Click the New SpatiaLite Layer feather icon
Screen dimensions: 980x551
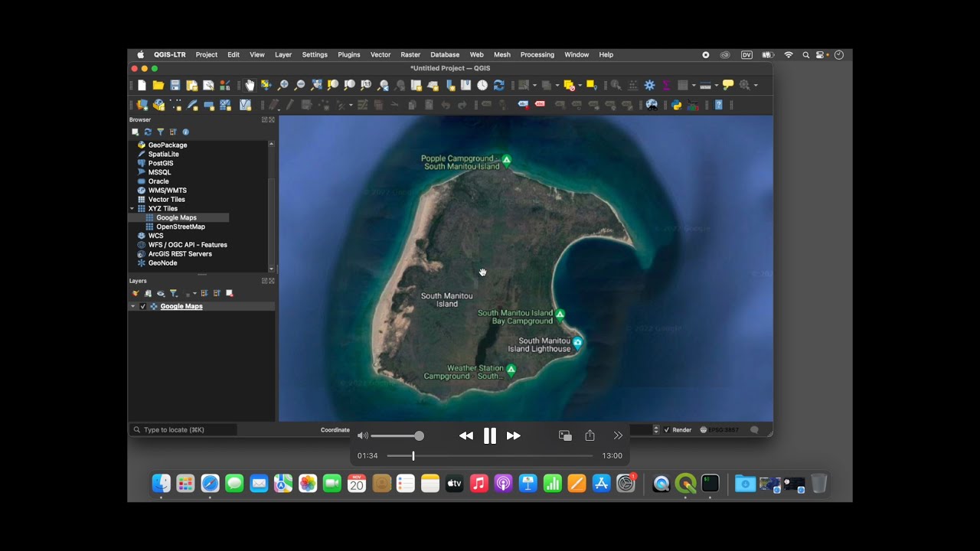click(x=191, y=105)
